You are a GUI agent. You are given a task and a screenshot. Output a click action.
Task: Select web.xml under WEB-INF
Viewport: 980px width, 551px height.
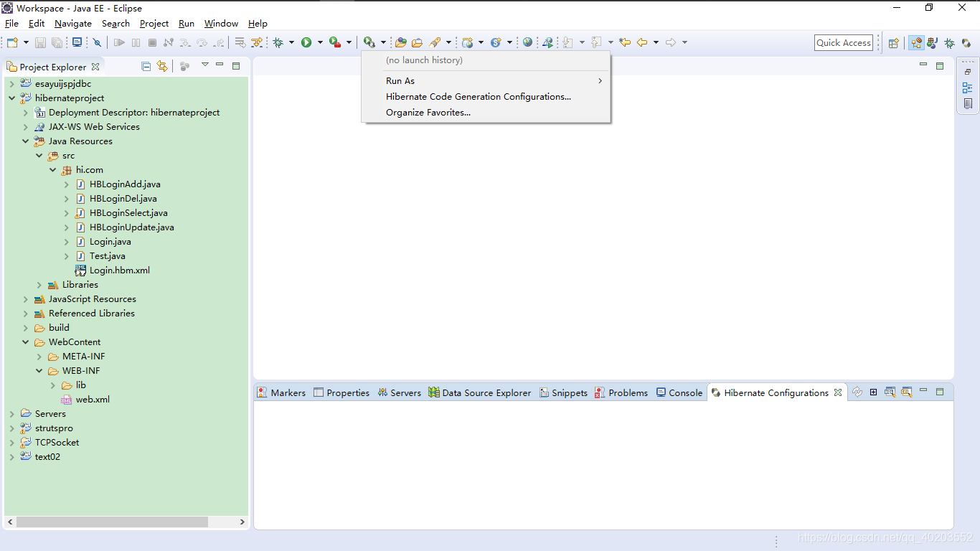[x=85, y=400]
